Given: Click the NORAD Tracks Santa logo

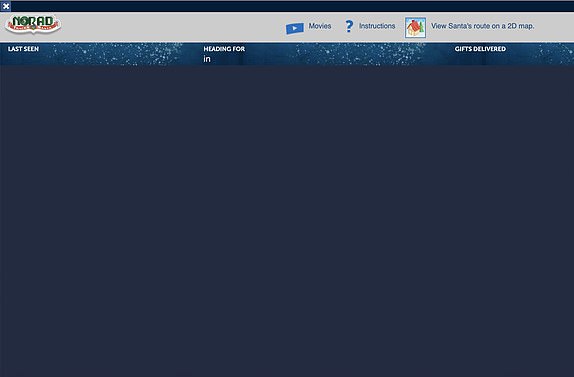Looking at the screenshot, I should 33,24.
